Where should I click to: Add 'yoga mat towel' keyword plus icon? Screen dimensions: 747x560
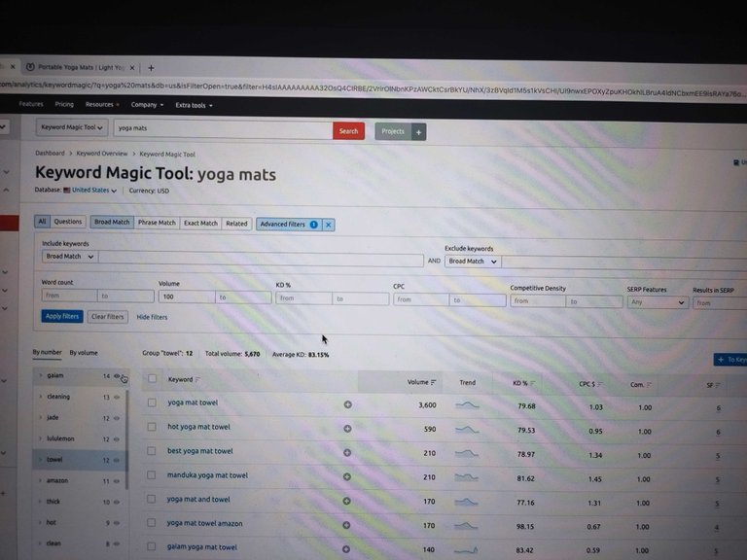point(348,404)
